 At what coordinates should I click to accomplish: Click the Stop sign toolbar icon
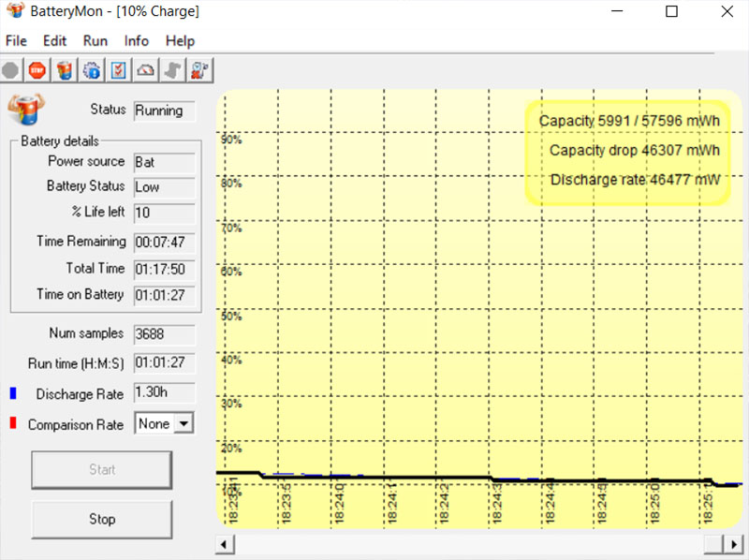pos(37,69)
